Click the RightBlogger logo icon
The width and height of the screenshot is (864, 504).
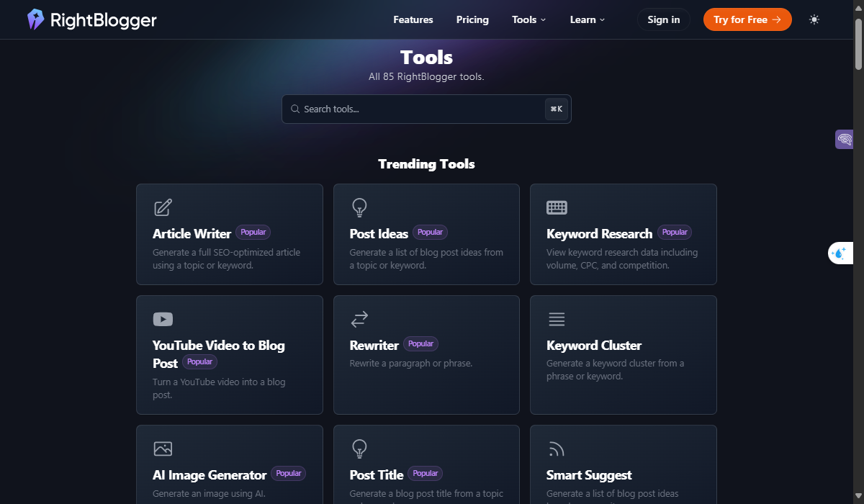35,19
